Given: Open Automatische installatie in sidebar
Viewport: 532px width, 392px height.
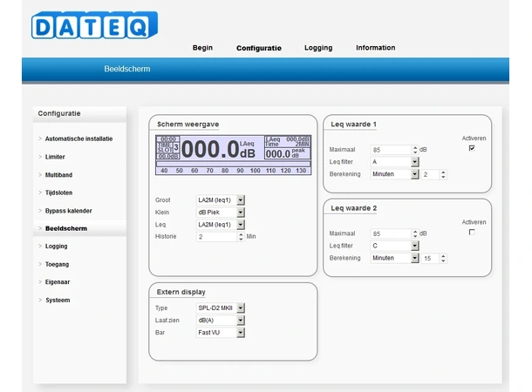Looking at the screenshot, I should click(78, 139).
